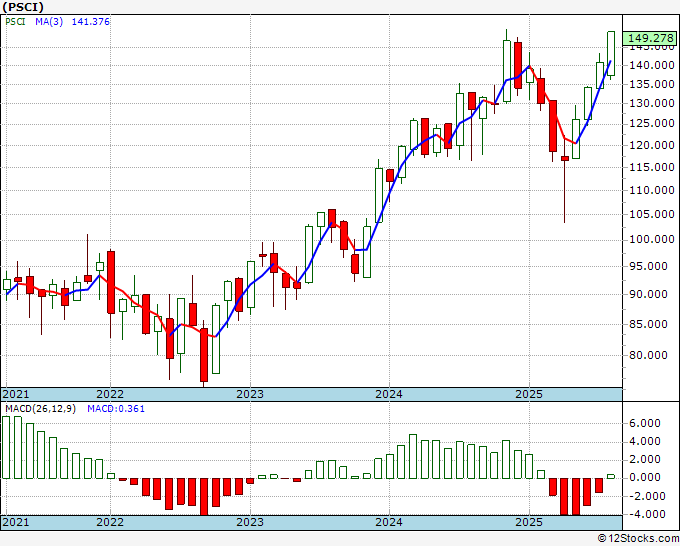
Task: Click the 140.000 price axis label
Action: tap(651, 65)
